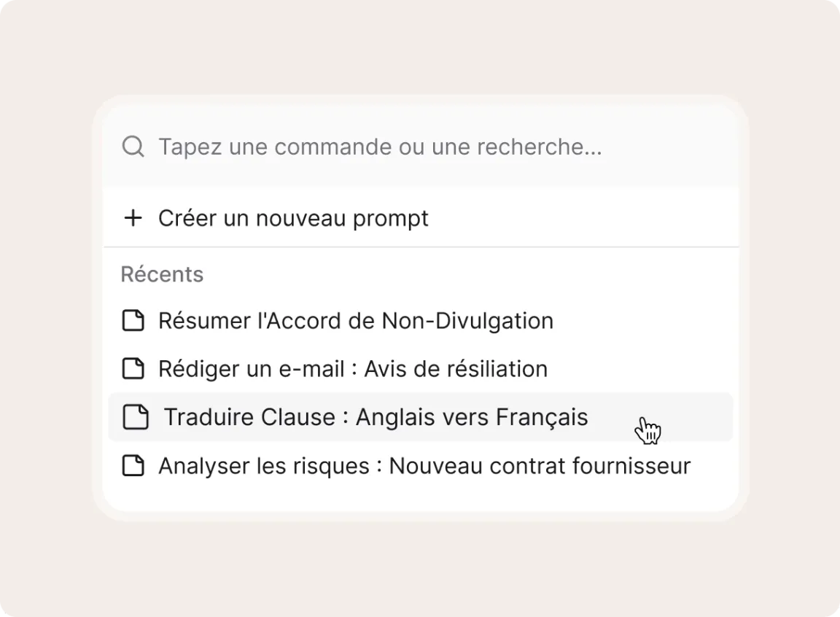Viewport: 840px width, 617px height.
Task: Open "Résumer l'Accord de Non-Divulgation" prompt
Action: (x=355, y=321)
